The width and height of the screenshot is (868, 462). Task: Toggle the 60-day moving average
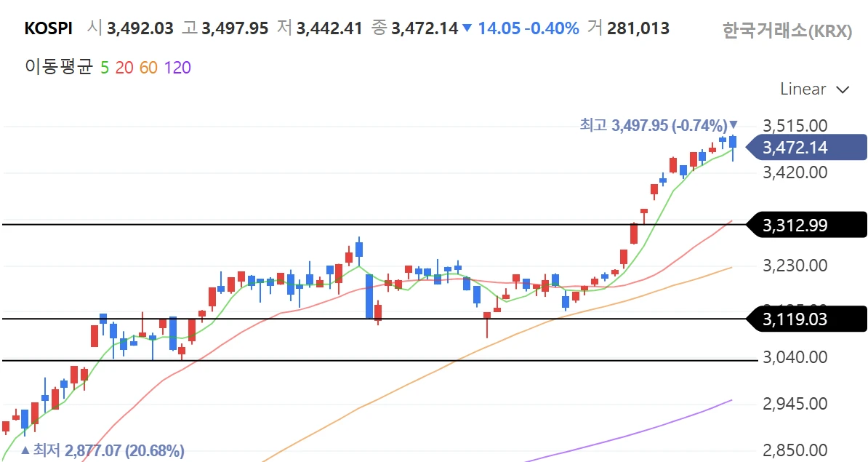[148, 68]
